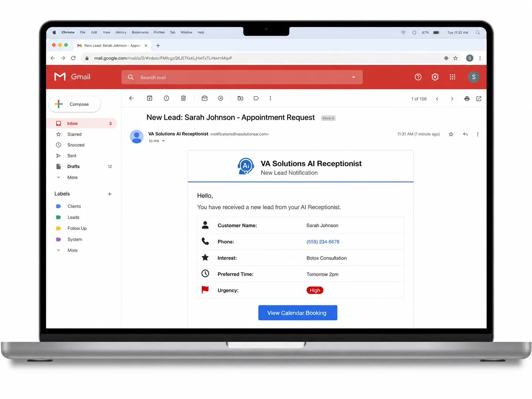
Task: Call phone number (555) 234-5678
Action: pos(323,242)
